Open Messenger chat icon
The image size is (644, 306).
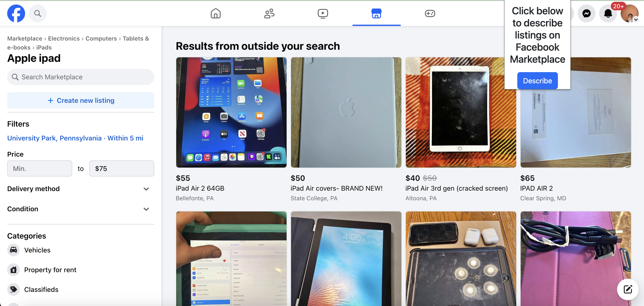pyautogui.click(x=586, y=13)
